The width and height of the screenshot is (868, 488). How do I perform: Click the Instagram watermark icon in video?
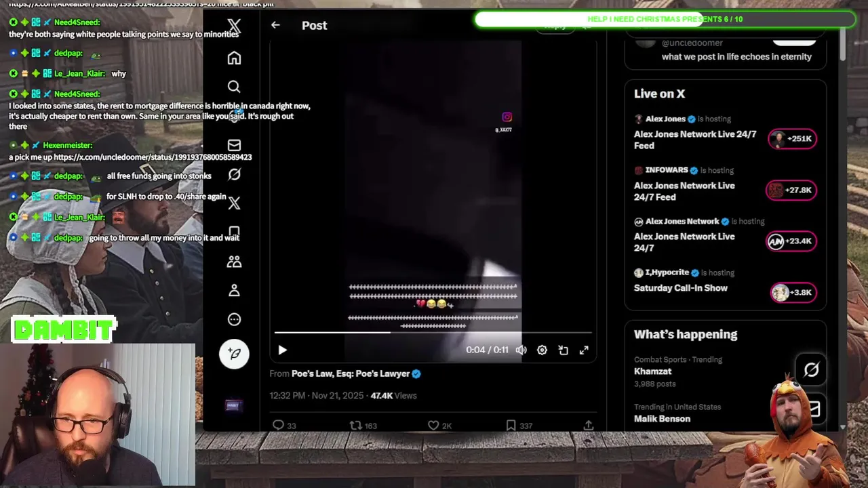tap(507, 117)
